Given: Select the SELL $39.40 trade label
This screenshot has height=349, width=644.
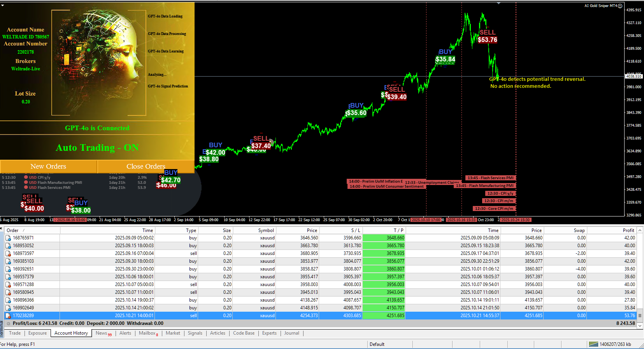Looking at the screenshot, I should 397,93.
